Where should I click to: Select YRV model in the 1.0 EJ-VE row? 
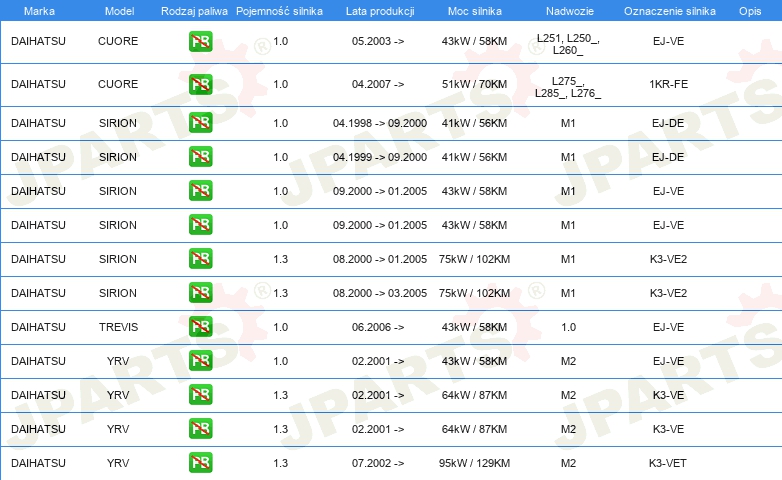pos(118,361)
